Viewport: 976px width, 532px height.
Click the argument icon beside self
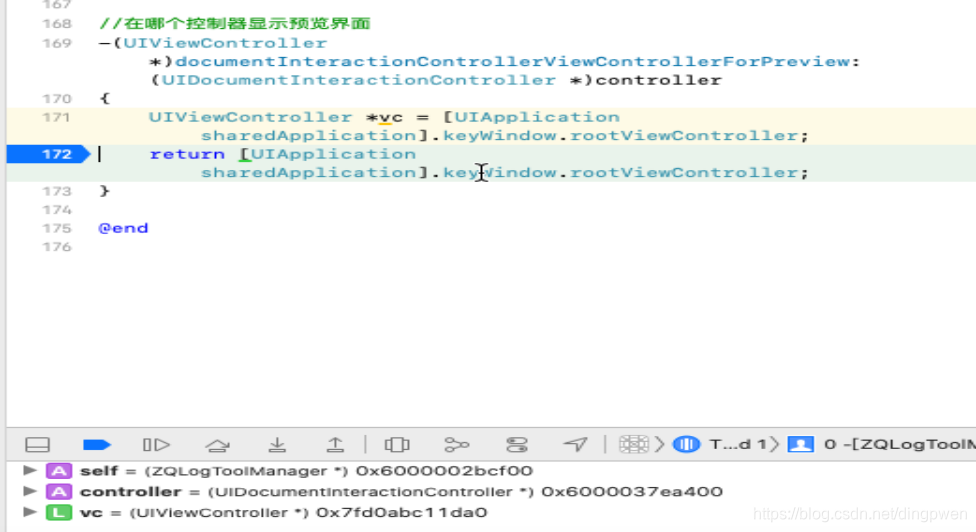pos(59,471)
